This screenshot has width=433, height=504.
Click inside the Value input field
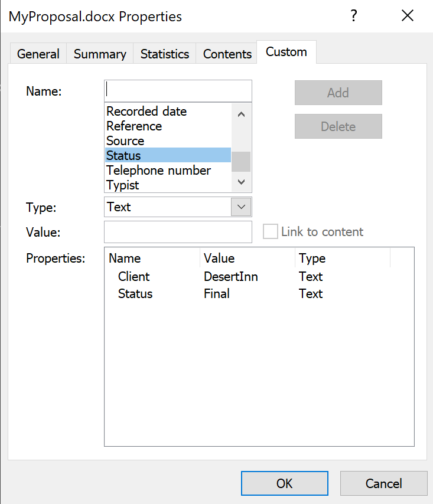[177, 232]
